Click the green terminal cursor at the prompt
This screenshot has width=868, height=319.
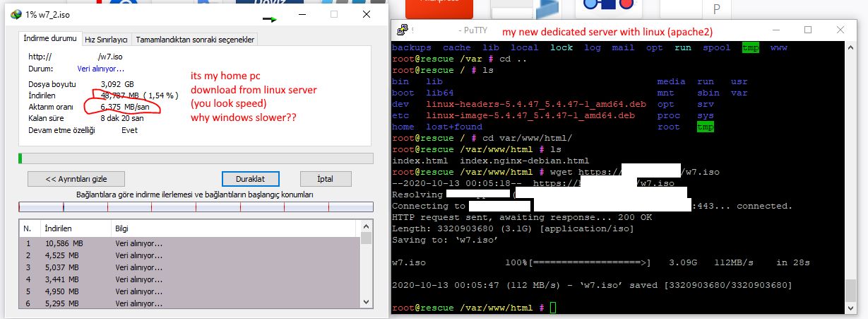(x=553, y=308)
